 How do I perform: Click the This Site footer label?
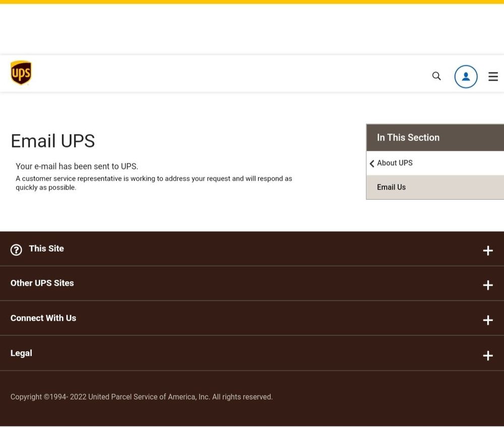pos(46,249)
